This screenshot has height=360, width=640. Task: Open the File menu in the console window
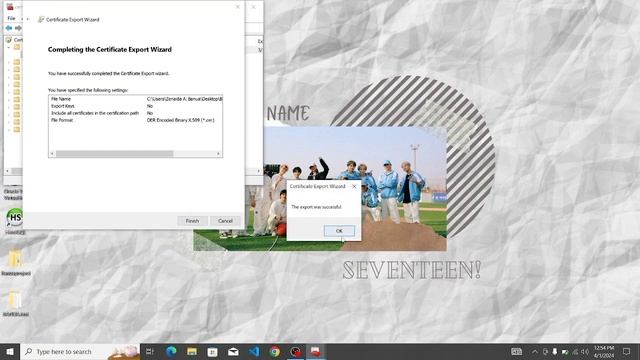coord(11,18)
